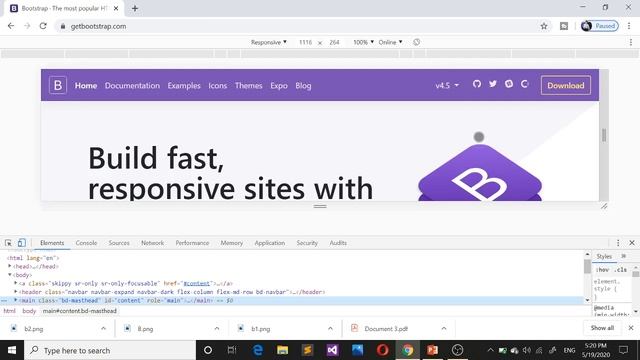Click the Download button in navbar
Screen dimensions: 640x360
point(566,85)
